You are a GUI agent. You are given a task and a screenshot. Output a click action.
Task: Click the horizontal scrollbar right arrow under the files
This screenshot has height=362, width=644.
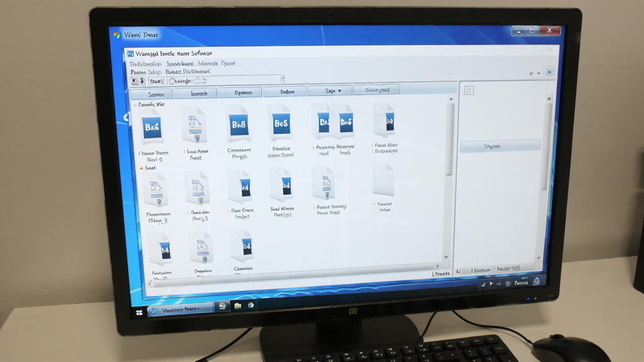coord(437,266)
